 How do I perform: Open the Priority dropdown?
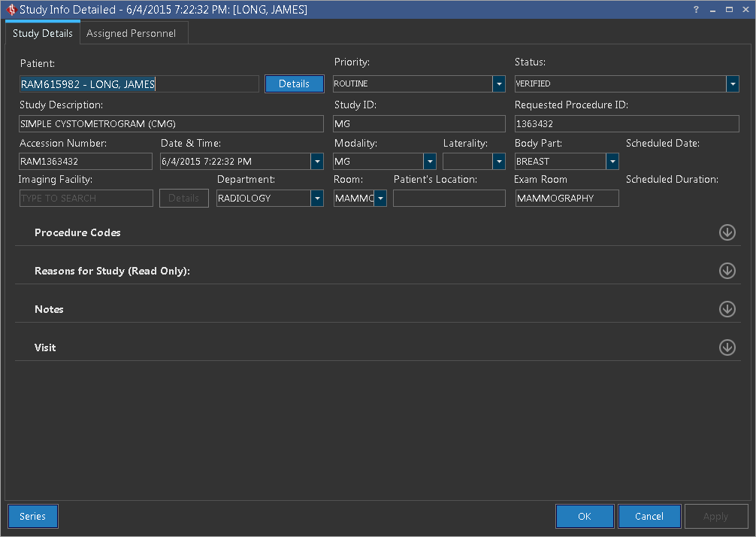tap(499, 84)
